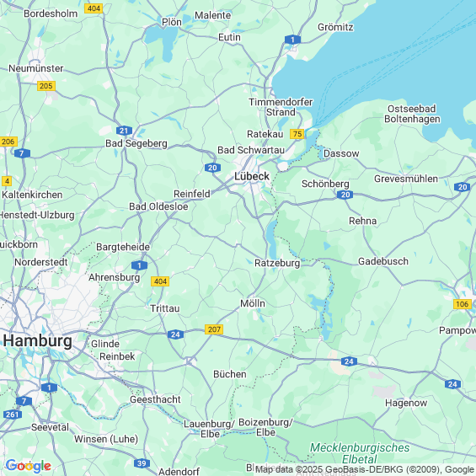Select the Ostseebad Boltenhagen label
Screen dimensions: 476x476
pos(412,114)
